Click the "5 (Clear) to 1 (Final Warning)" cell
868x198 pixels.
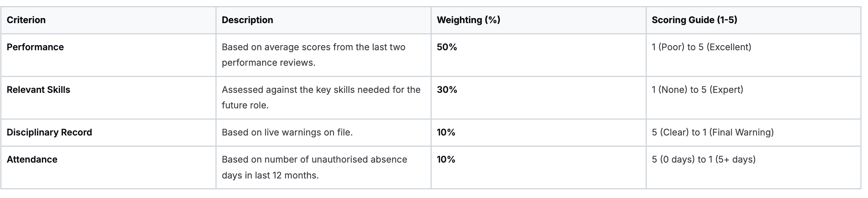(713, 133)
